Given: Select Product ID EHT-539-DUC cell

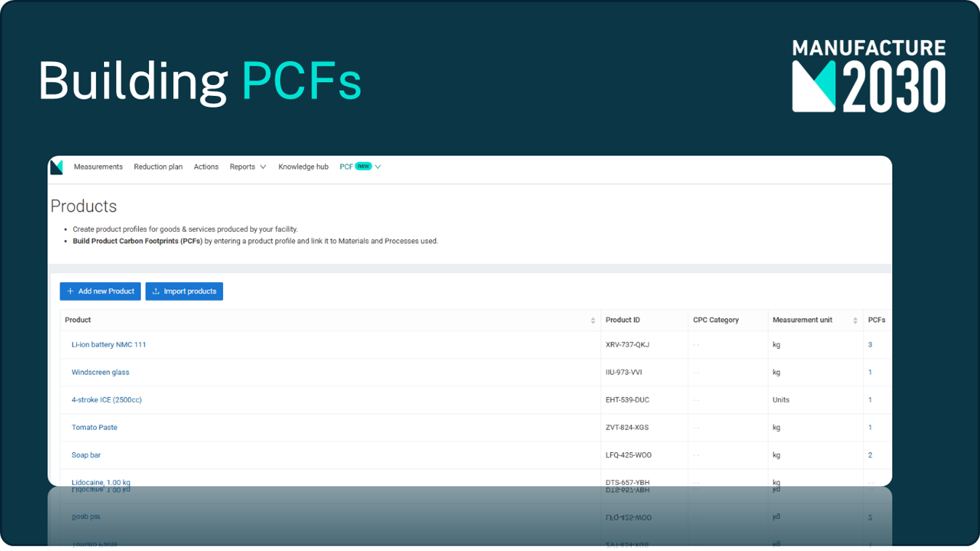Looking at the screenshot, I should pyautogui.click(x=644, y=400).
